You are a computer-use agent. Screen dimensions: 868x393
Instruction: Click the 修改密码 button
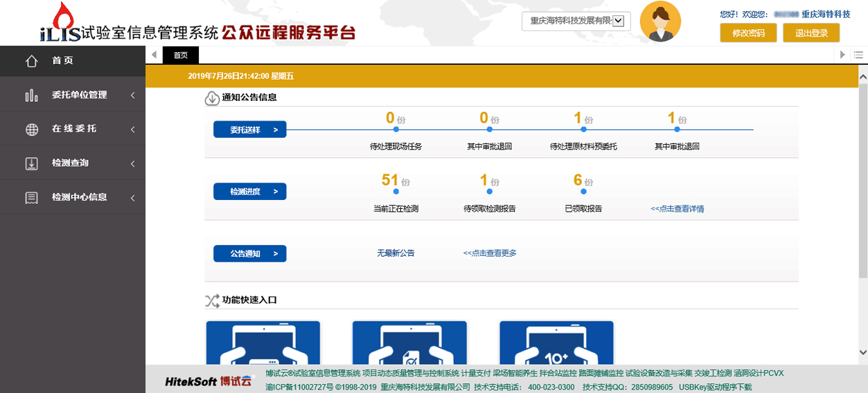point(748,33)
